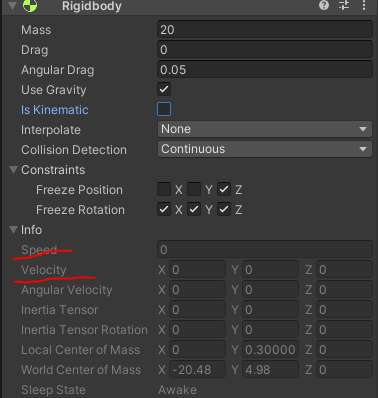Click the Use Gravity label
378x398 pixels.
coord(54,90)
